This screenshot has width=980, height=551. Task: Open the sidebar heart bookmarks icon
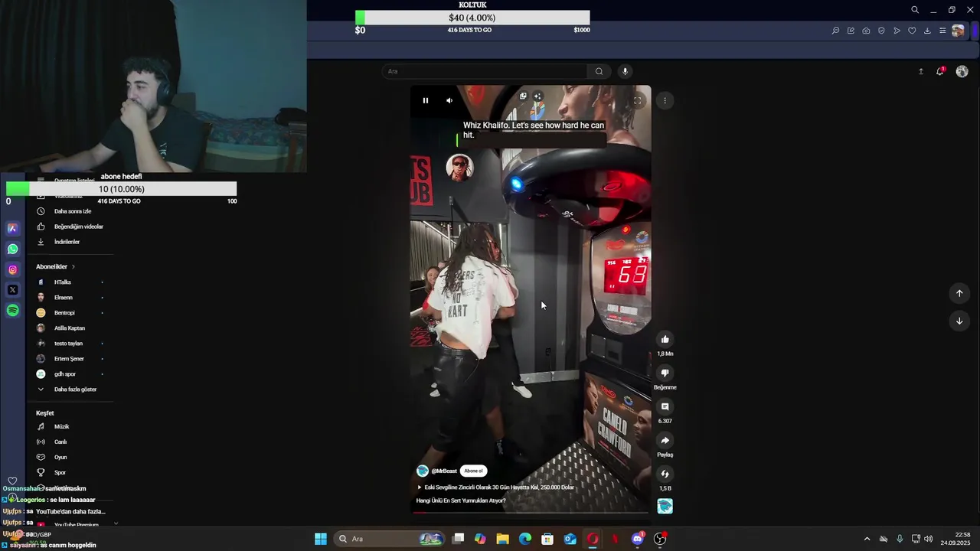pyautogui.click(x=12, y=481)
